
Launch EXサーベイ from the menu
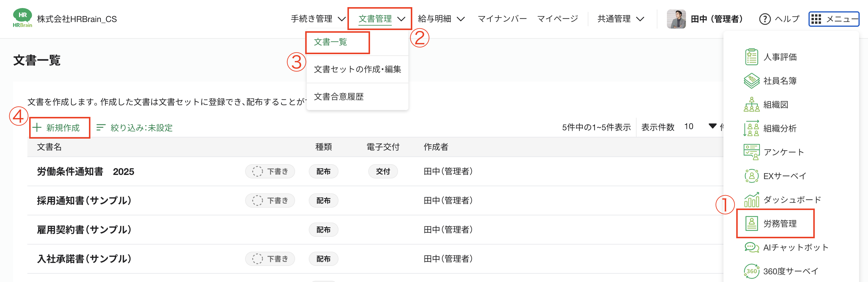click(751, 176)
